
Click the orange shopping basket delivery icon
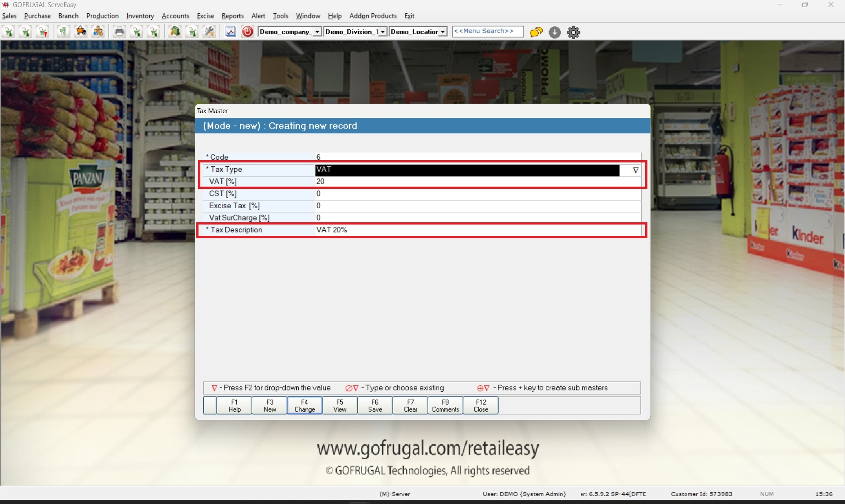(81, 32)
